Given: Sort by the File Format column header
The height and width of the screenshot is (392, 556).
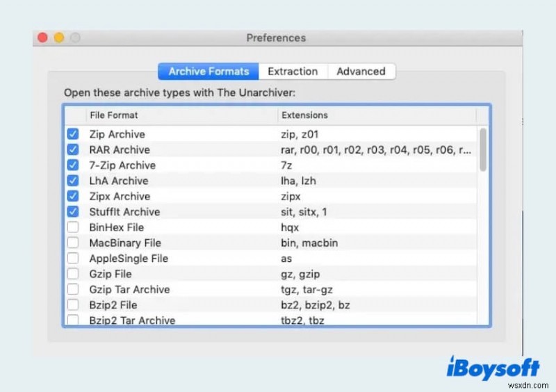Looking at the screenshot, I should pyautogui.click(x=181, y=115).
